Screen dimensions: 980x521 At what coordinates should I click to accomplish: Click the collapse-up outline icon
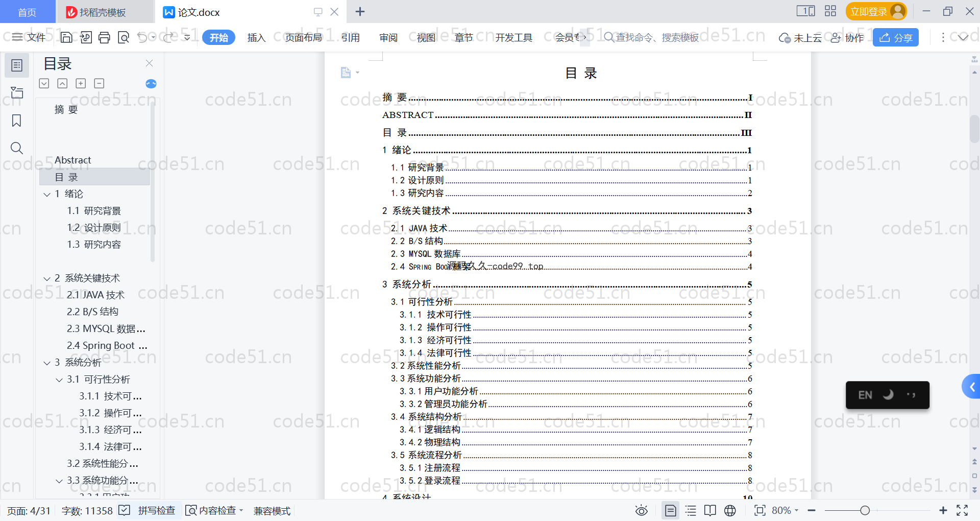click(62, 83)
